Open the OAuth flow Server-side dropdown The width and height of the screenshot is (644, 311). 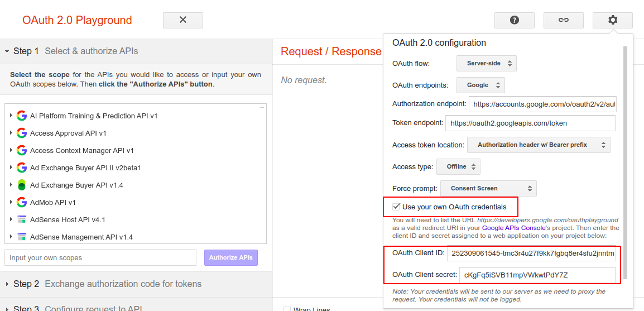pos(486,64)
